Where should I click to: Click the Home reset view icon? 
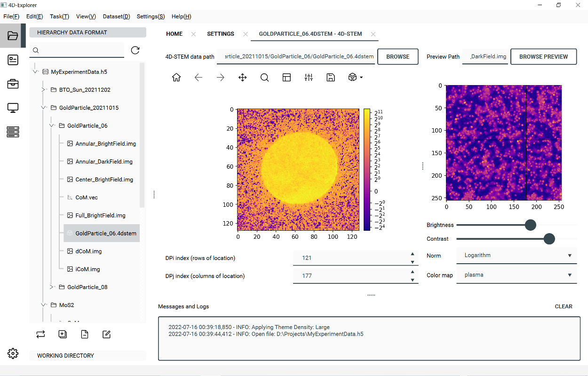coord(176,78)
